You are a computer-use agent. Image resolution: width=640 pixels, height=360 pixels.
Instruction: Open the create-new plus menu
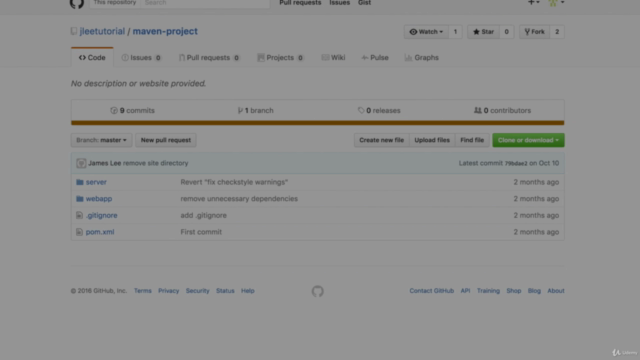click(x=533, y=2)
